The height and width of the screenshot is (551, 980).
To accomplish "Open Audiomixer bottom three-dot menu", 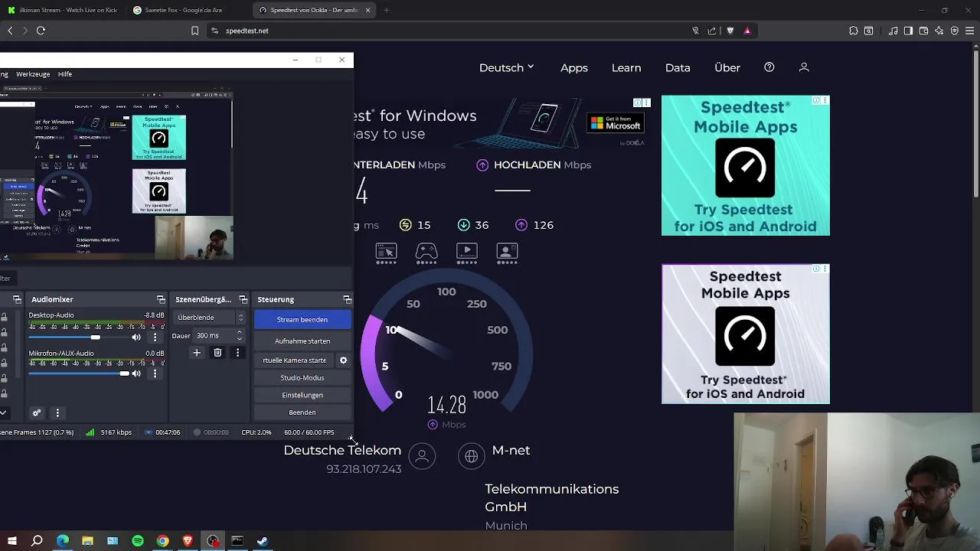I will (x=57, y=412).
